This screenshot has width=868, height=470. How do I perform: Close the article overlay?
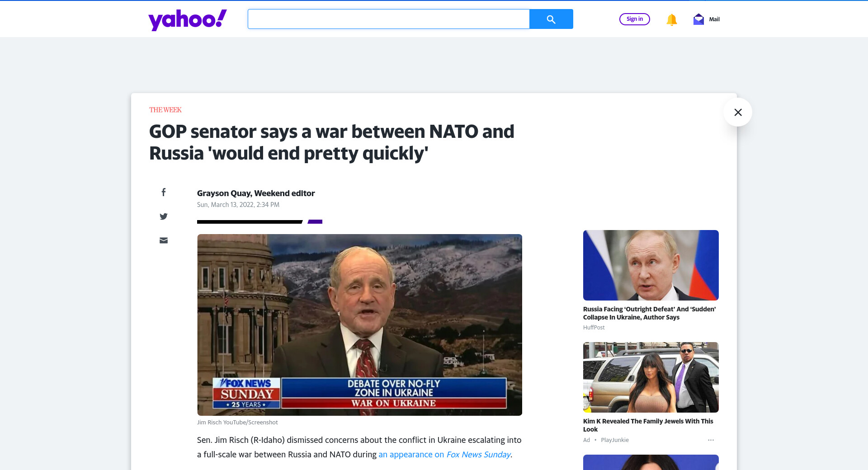[x=738, y=112]
